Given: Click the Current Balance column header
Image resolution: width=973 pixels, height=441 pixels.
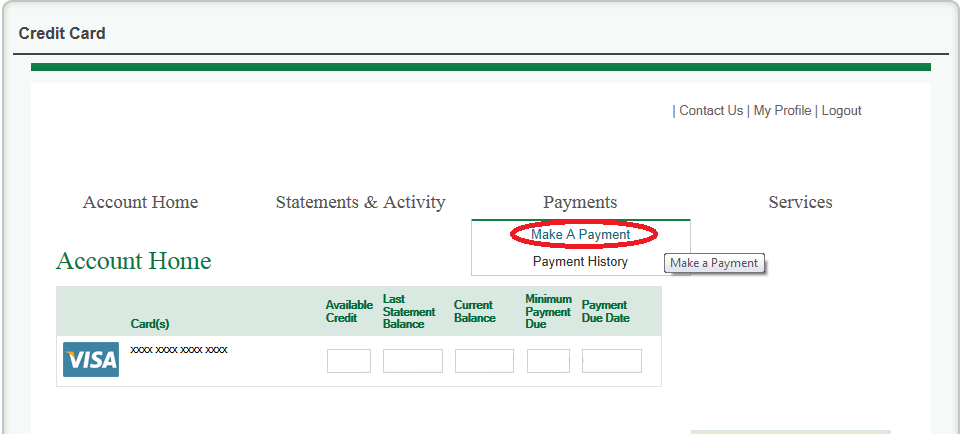Looking at the screenshot, I should (475, 311).
